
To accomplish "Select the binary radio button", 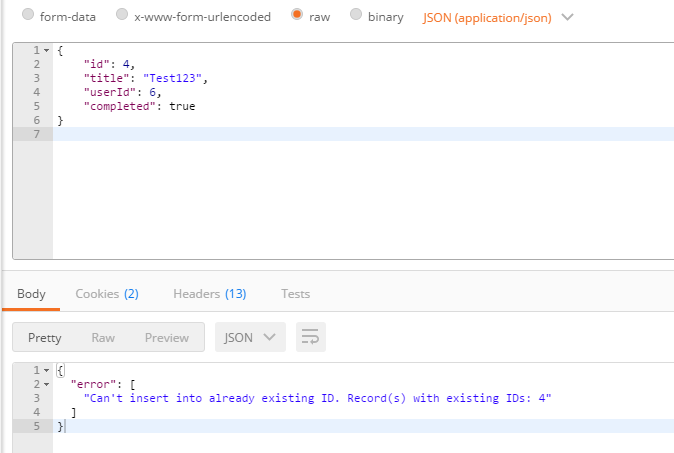I will coord(356,15).
